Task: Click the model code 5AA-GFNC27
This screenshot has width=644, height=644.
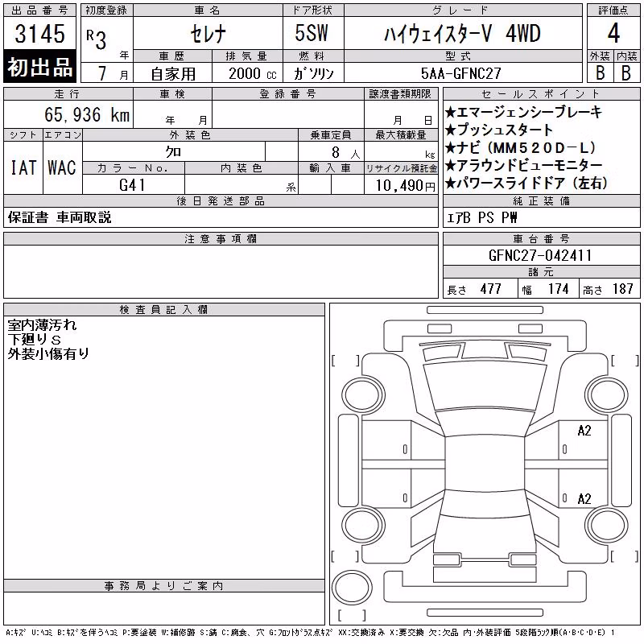Action: click(x=460, y=73)
